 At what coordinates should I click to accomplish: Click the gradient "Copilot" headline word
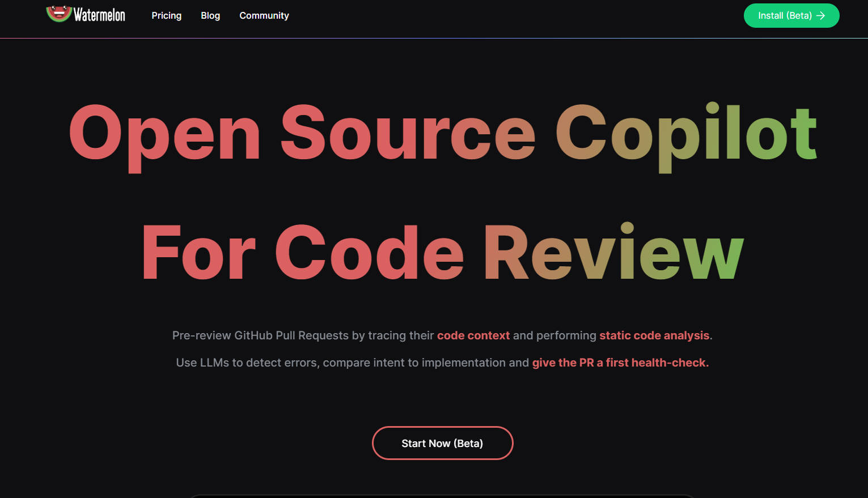(686, 135)
